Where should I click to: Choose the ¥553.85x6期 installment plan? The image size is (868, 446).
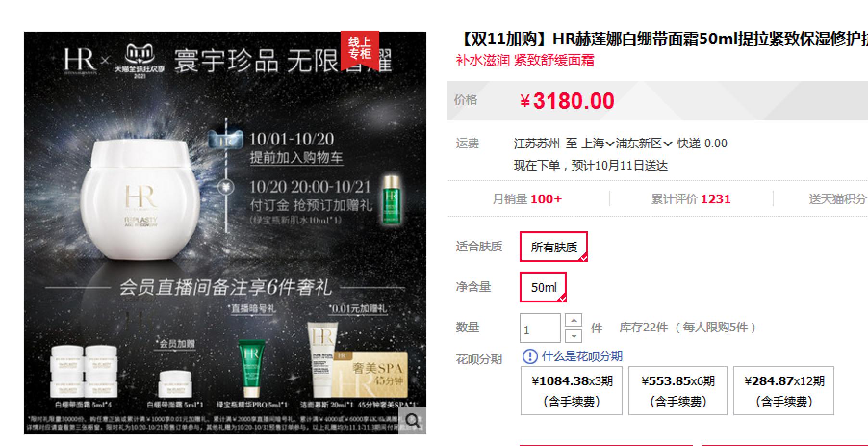(678, 391)
